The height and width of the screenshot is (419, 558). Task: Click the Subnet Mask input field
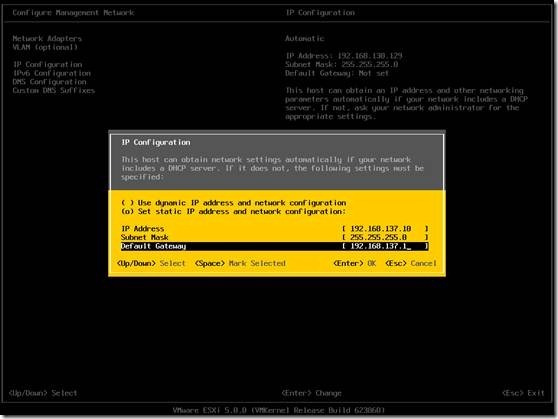[x=385, y=237]
